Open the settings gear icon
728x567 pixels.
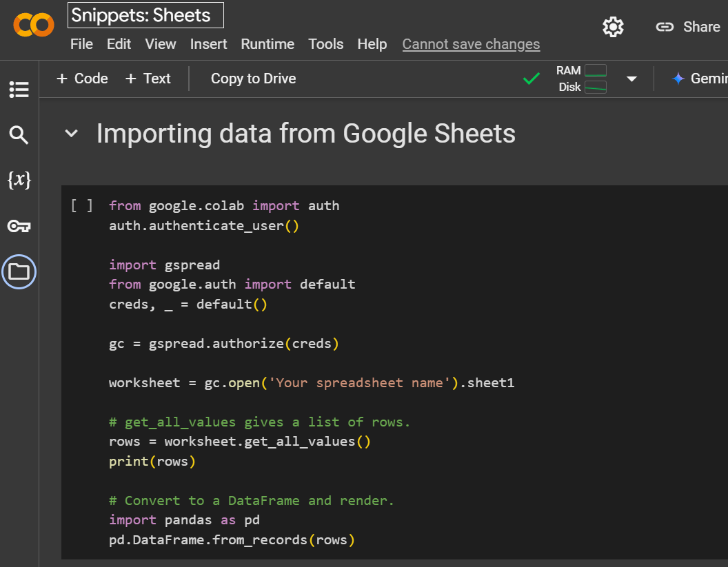[x=613, y=27]
